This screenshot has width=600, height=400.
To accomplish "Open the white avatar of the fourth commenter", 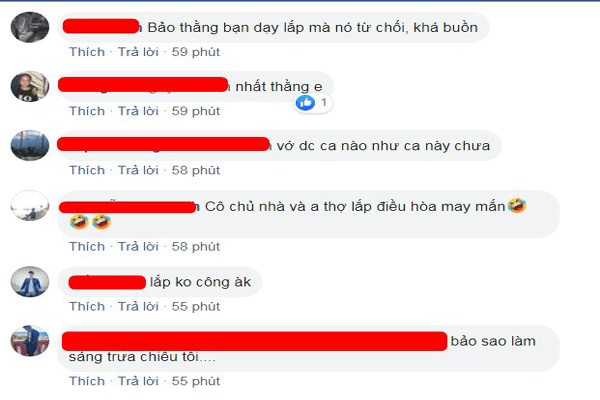I will point(30,206).
